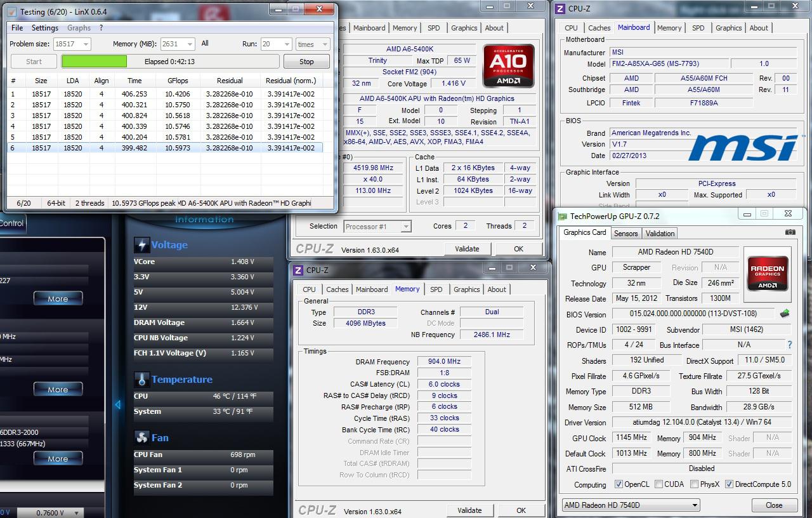This screenshot has height=518, width=812.
Task: Toggle the OpenCL checkbox
Action: 619,484
